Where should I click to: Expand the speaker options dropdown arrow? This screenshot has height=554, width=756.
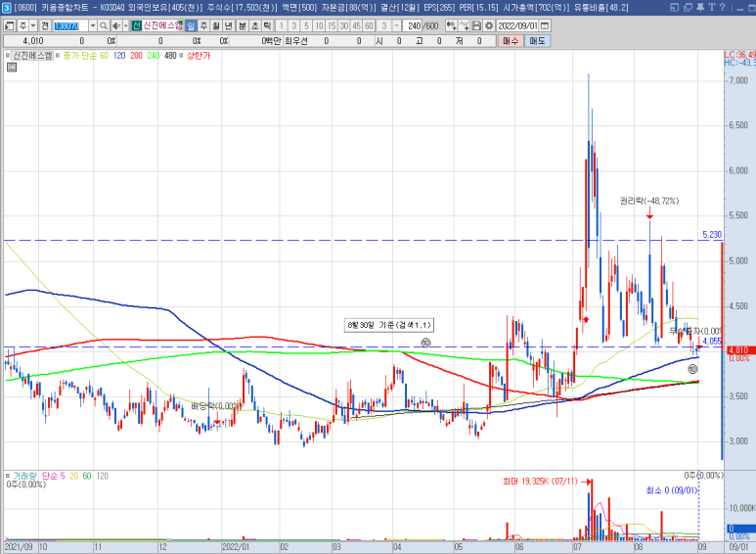point(126,26)
